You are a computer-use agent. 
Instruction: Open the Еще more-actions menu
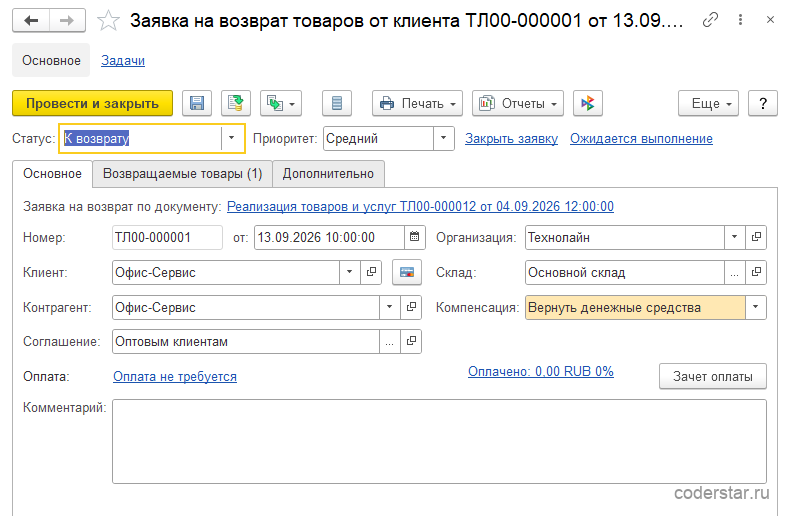point(708,103)
